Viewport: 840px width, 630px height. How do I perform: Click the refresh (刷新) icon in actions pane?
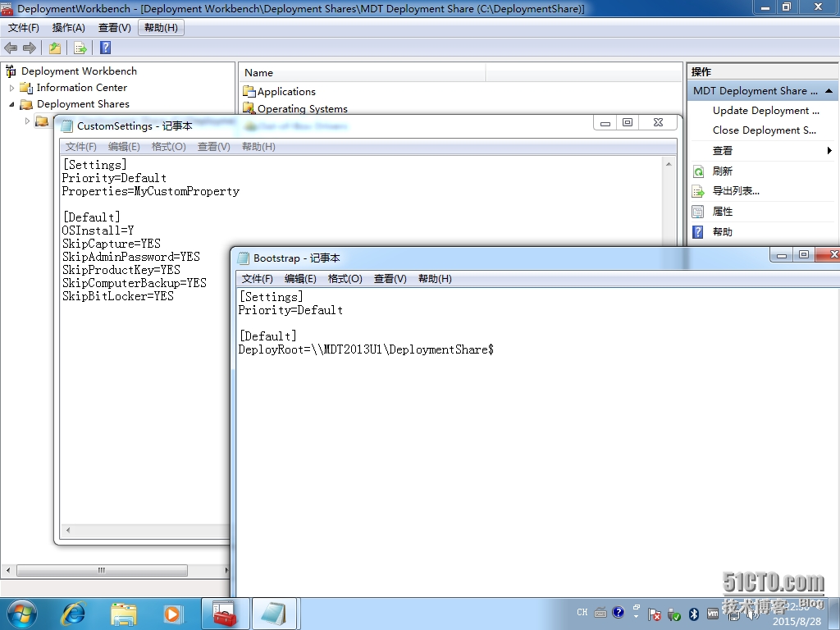pyautogui.click(x=699, y=171)
